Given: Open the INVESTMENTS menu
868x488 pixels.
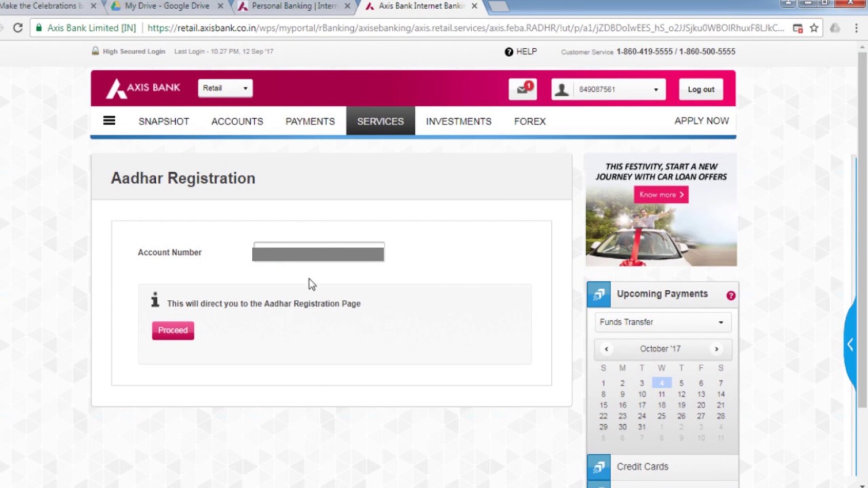Looking at the screenshot, I should (x=458, y=121).
